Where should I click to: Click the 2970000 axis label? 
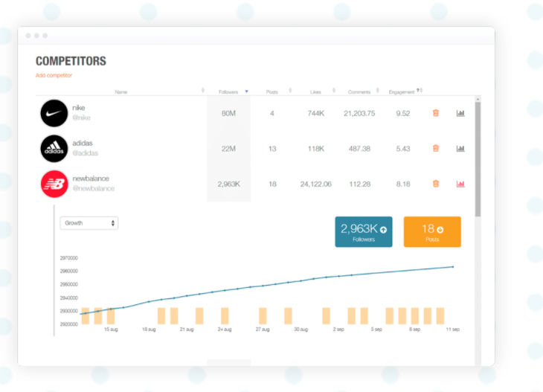pos(69,258)
